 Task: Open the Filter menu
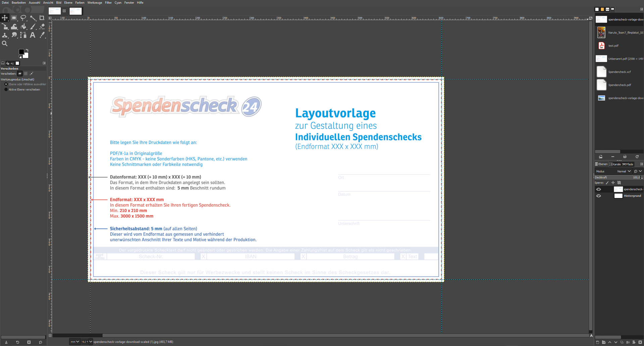point(108,3)
